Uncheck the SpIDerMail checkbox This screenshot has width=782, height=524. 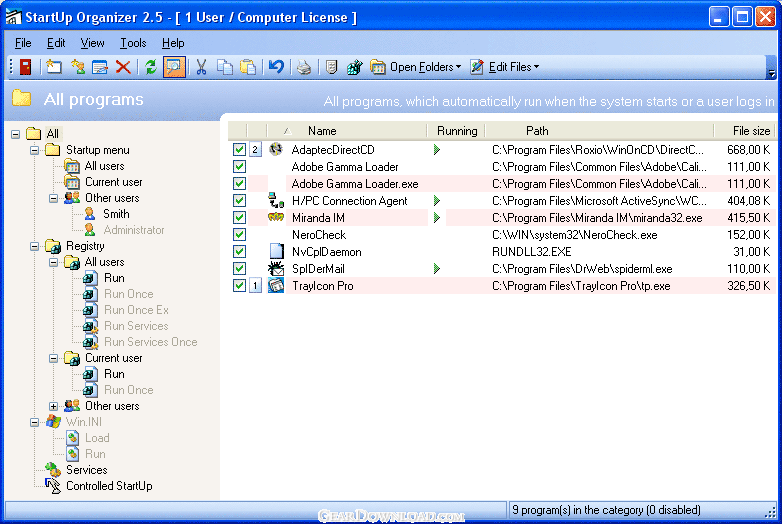coord(239,268)
